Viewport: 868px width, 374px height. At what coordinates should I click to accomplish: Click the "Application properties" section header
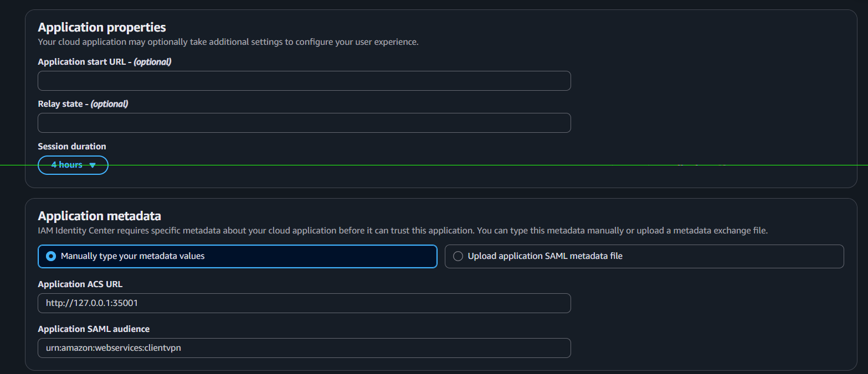101,27
